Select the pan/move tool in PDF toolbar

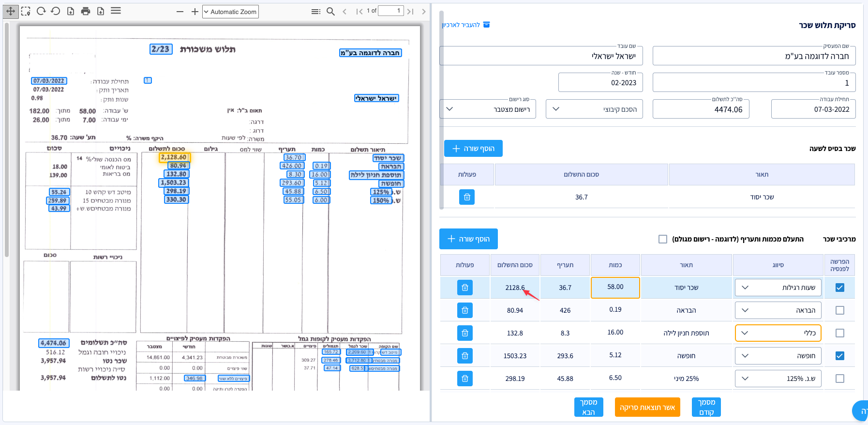tap(11, 11)
